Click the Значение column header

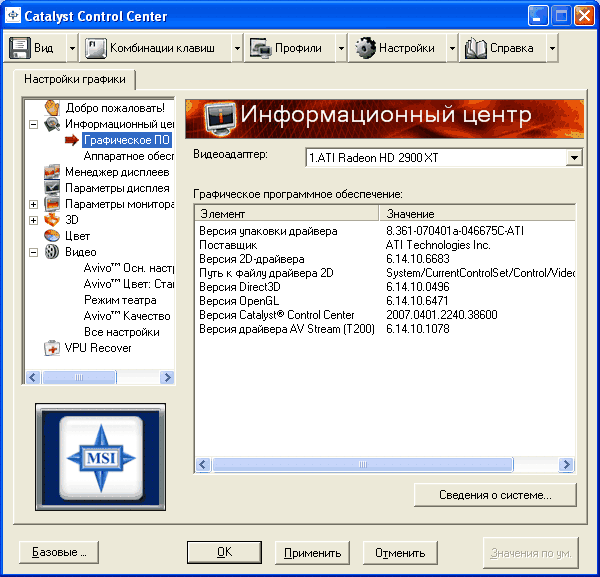[x=477, y=214]
